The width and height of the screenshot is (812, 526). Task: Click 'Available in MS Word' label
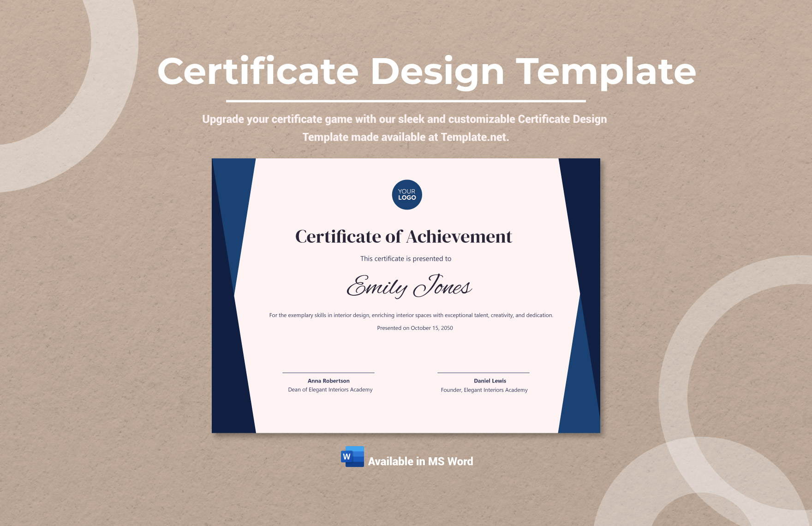420,461
